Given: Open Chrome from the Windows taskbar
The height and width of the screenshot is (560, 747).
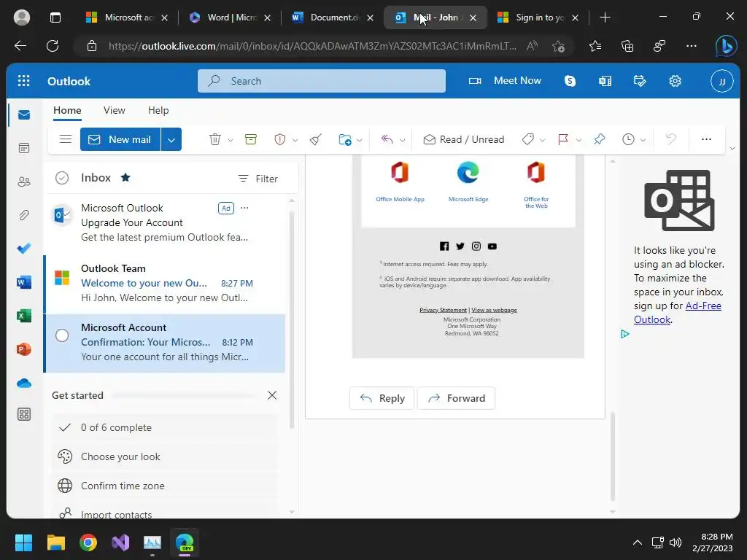Looking at the screenshot, I should coord(88,542).
